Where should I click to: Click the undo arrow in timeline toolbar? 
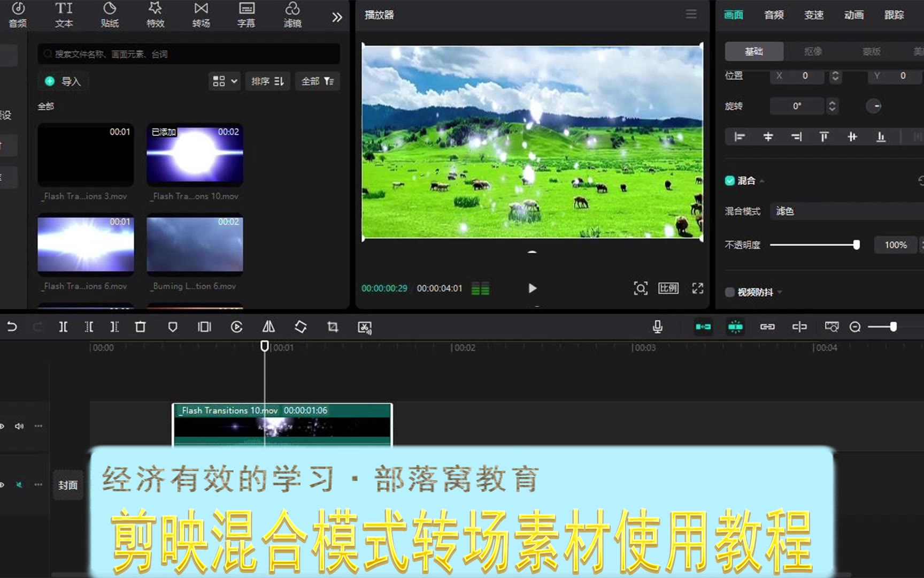click(x=12, y=327)
